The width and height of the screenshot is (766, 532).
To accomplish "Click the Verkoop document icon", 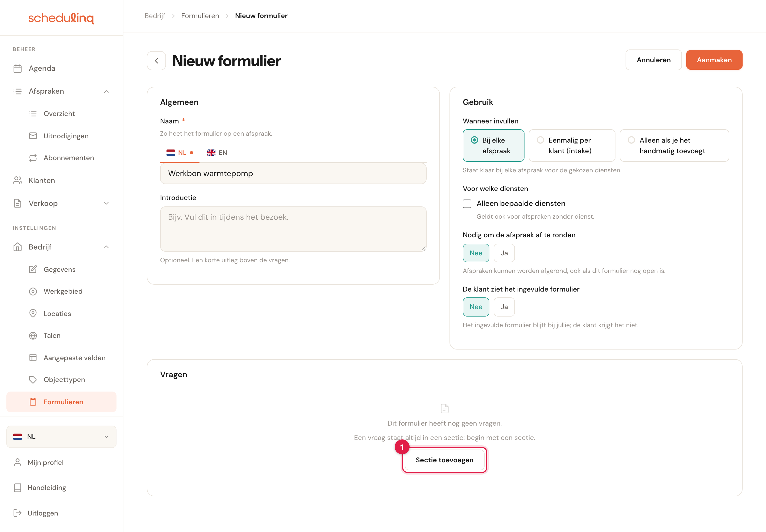I will pyautogui.click(x=17, y=203).
